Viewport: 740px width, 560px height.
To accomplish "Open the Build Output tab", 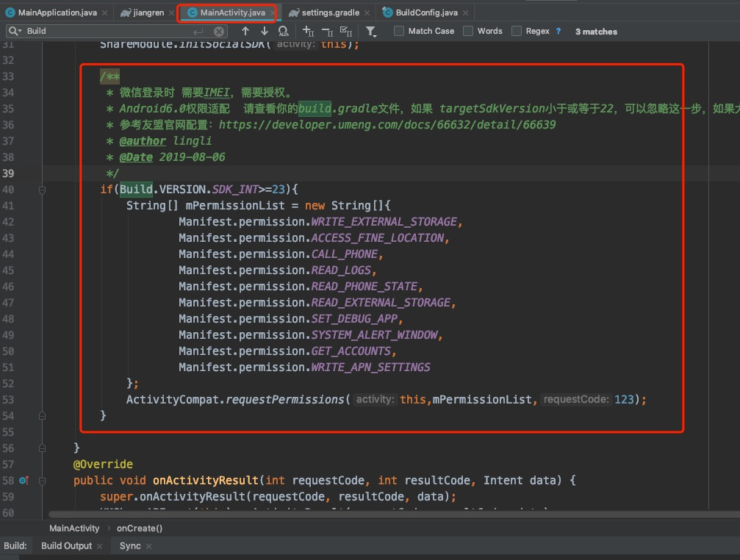I will tap(67, 546).
